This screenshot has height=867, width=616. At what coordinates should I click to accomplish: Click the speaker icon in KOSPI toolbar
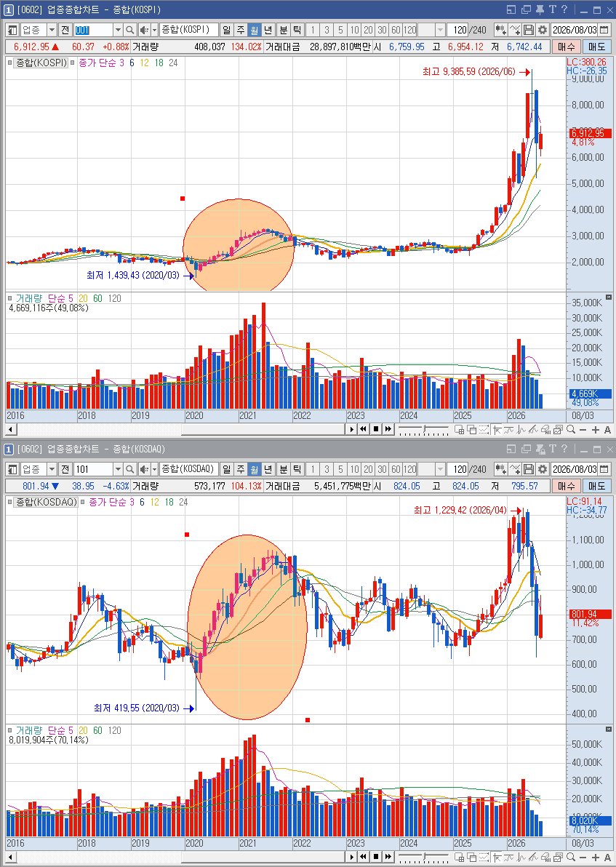click(x=144, y=30)
